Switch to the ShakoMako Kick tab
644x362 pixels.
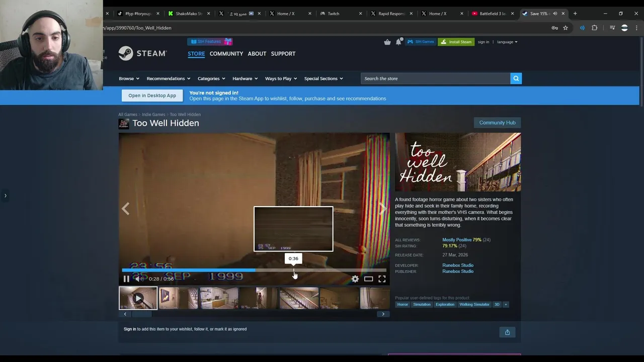coord(189,14)
